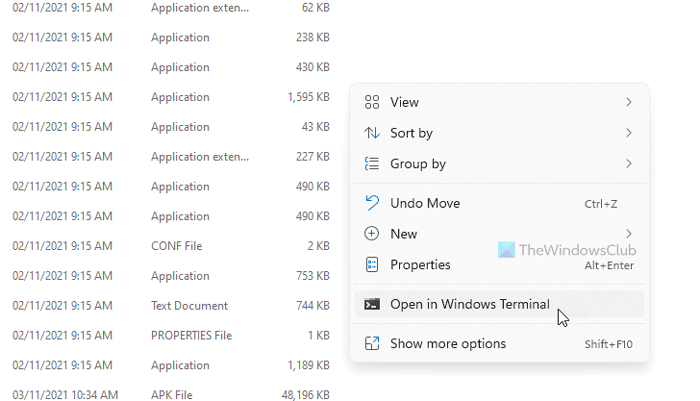
Task: Click the Properties sheet icon
Action: click(x=372, y=265)
